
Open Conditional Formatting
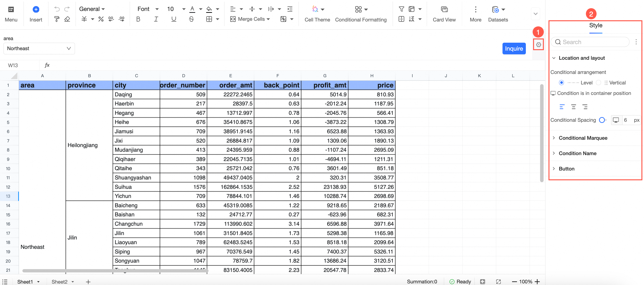coord(361,14)
